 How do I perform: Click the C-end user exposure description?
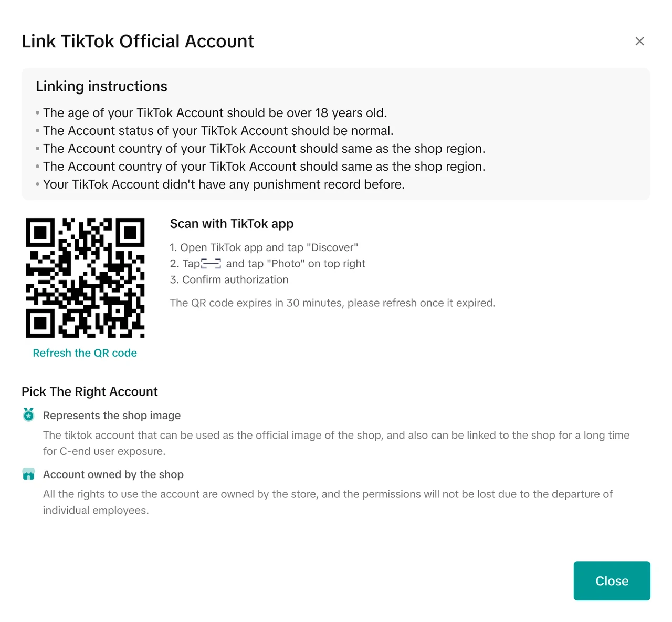336,443
